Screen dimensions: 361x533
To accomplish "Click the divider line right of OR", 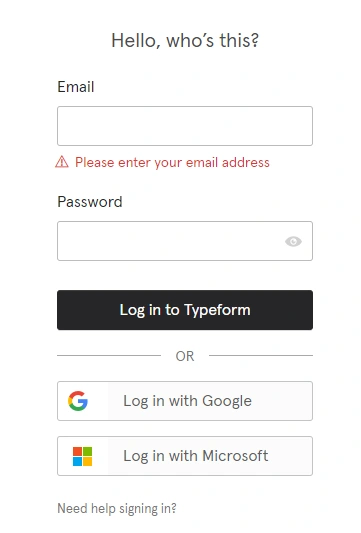I will (x=261, y=356).
